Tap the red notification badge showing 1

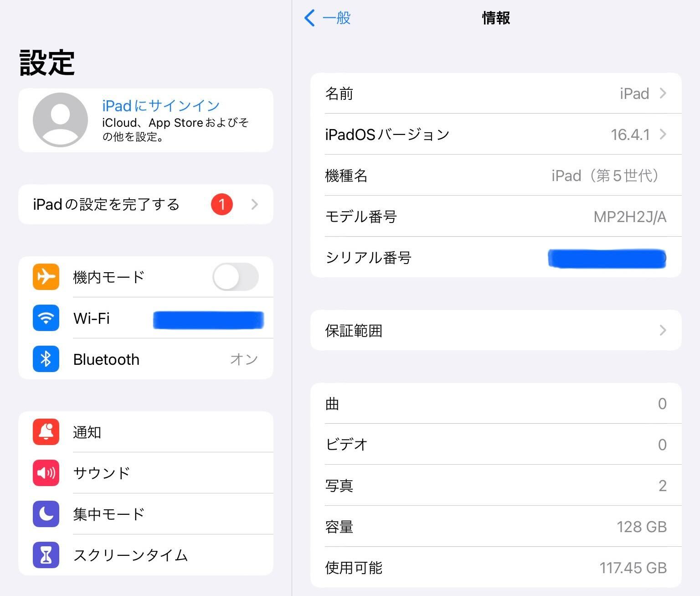coord(222,204)
